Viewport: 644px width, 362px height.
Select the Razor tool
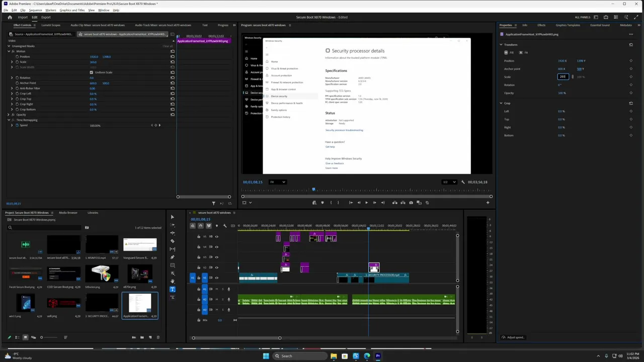pos(172,241)
